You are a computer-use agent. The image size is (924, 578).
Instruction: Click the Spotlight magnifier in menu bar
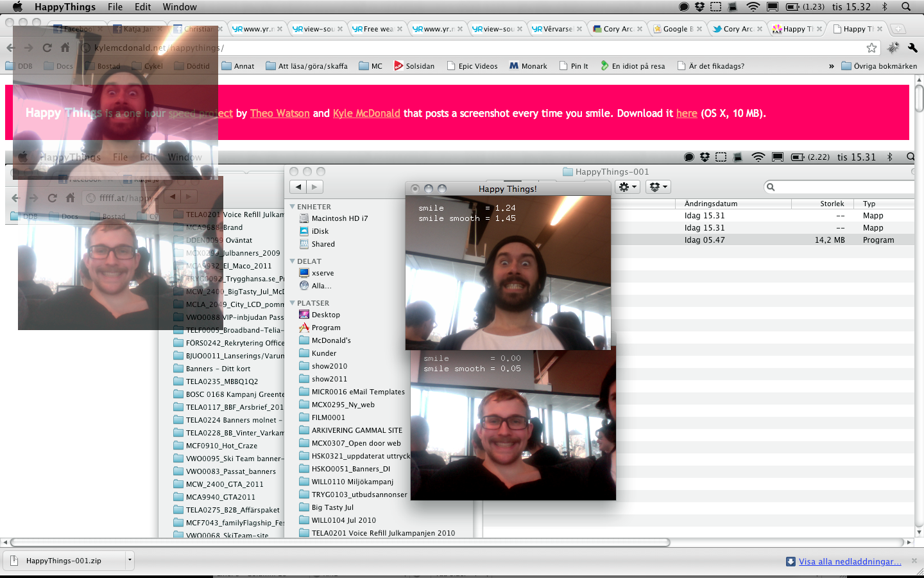[x=906, y=7]
